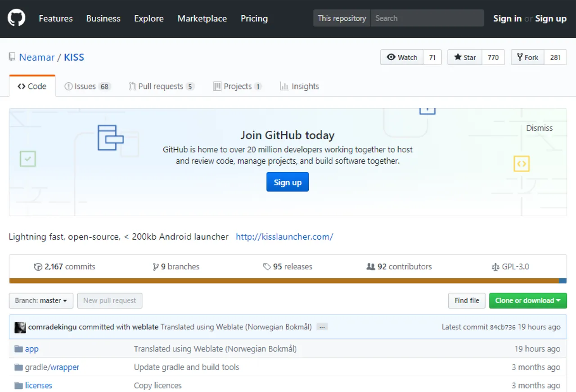Click the blue Sign up banner button
This screenshot has width=576, height=392.
(288, 182)
